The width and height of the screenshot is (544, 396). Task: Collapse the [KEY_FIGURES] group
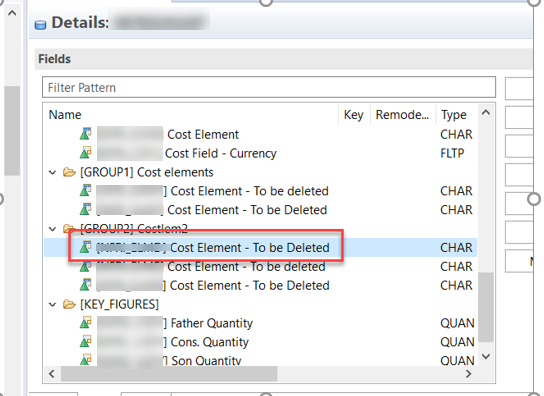(x=52, y=305)
